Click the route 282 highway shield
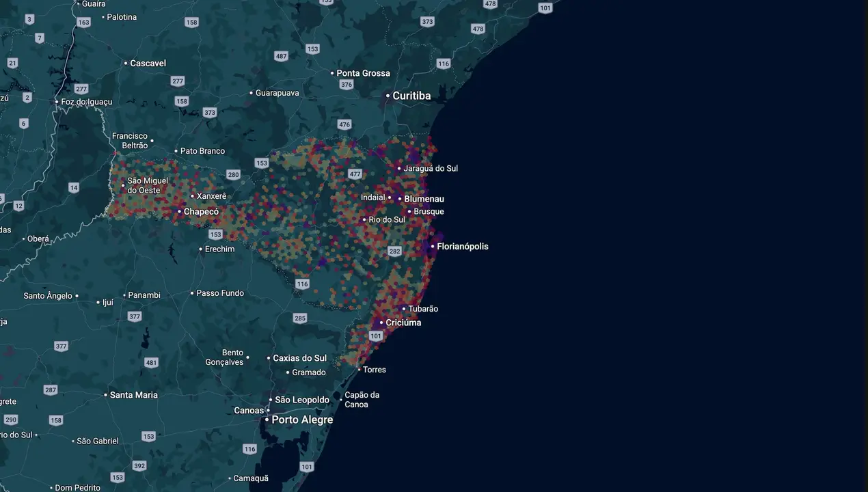 pos(394,251)
